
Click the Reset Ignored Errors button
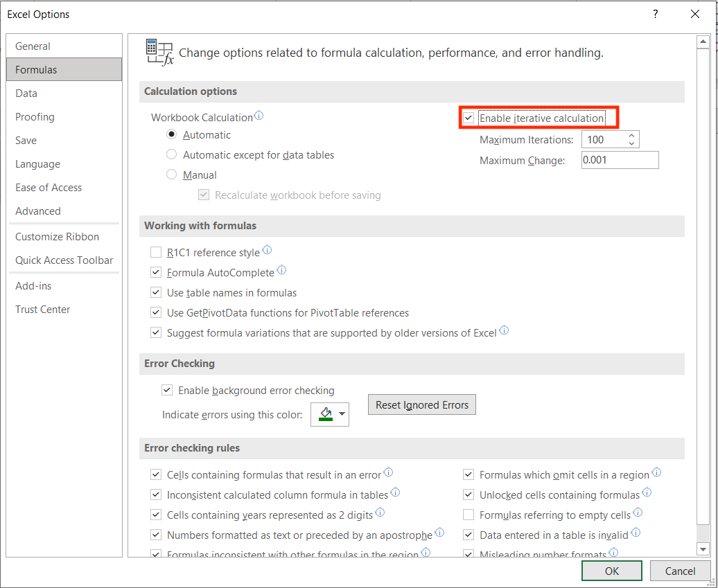(x=421, y=404)
